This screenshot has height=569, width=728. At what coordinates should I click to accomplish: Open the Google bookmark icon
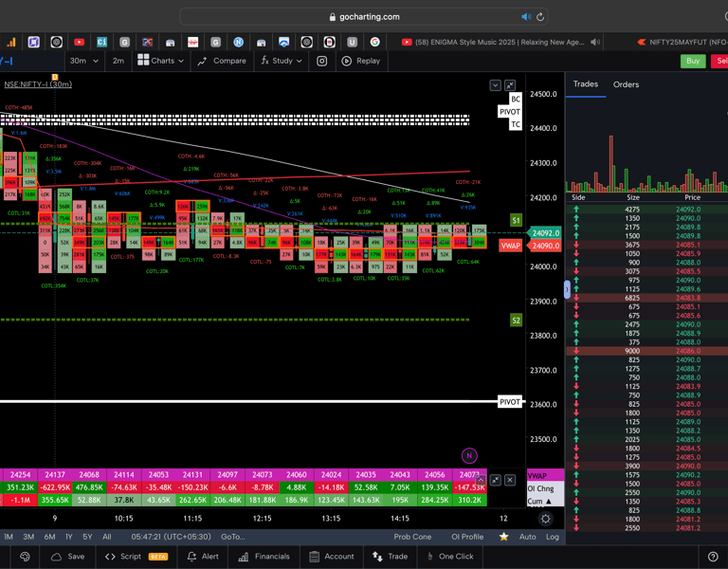pyautogui.click(x=374, y=43)
